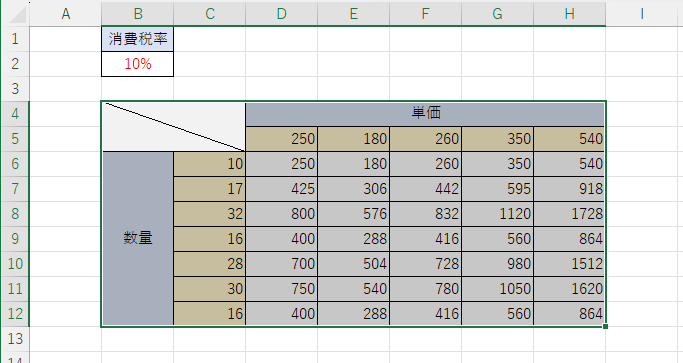Click result cell showing 800
This screenshot has width=683, height=363.
[x=282, y=214]
